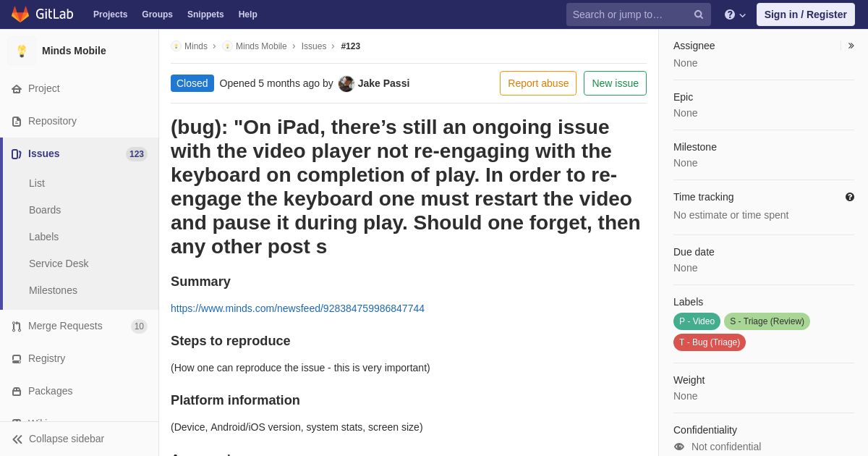The width and height of the screenshot is (868, 456).
Task: Open the Help top navigation link
Action: pyautogui.click(x=248, y=14)
